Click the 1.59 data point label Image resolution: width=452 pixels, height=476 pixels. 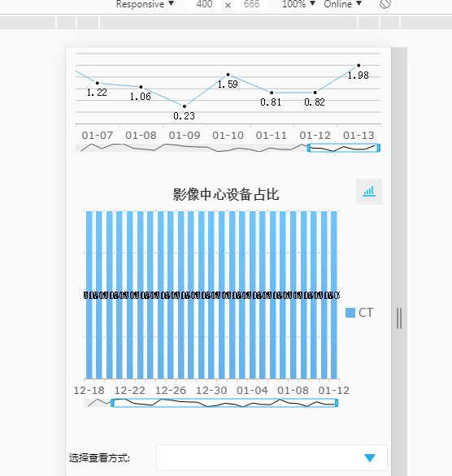pyautogui.click(x=228, y=84)
